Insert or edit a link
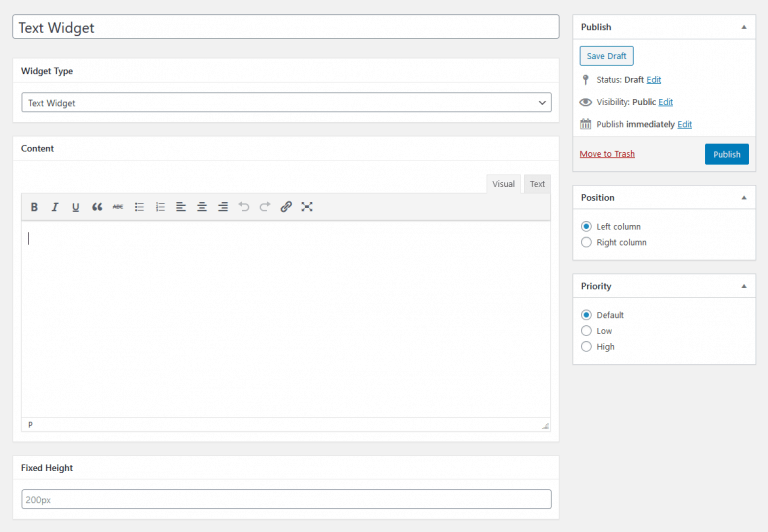This screenshot has height=532, width=768. 286,207
